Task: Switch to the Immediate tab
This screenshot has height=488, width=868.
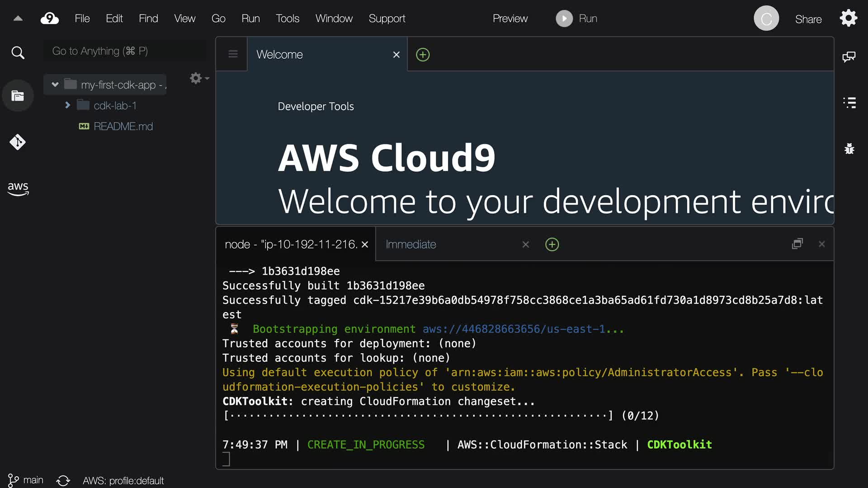Action: click(410, 244)
